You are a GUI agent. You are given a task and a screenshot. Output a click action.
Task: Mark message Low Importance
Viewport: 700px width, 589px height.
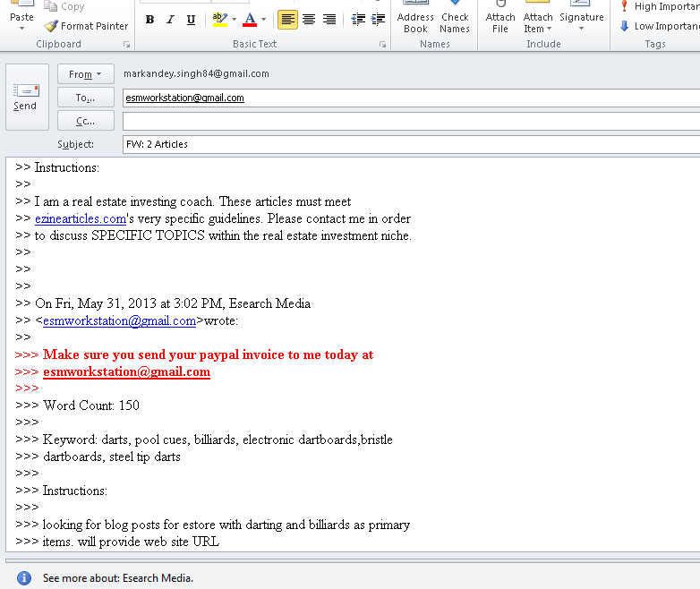(x=660, y=26)
